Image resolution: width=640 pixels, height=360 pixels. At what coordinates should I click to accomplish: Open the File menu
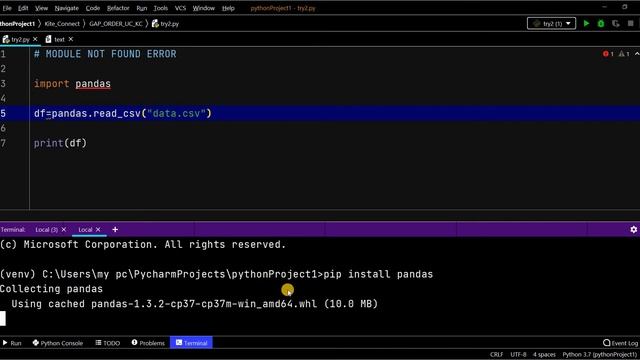click(7, 8)
